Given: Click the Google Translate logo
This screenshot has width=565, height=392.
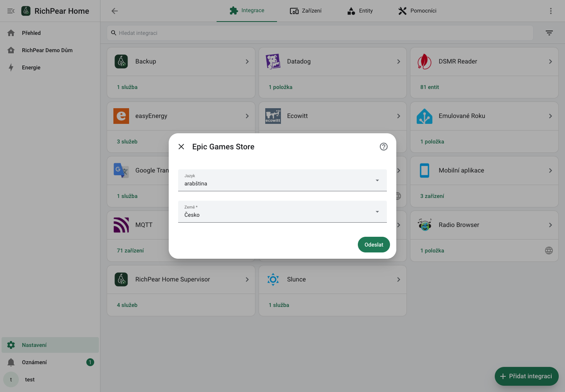Looking at the screenshot, I should (121, 171).
